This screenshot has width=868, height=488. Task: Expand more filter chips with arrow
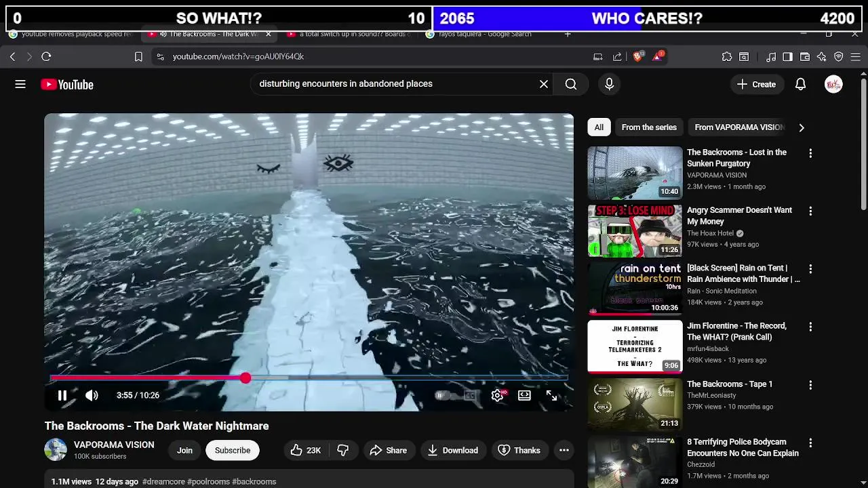tap(802, 127)
